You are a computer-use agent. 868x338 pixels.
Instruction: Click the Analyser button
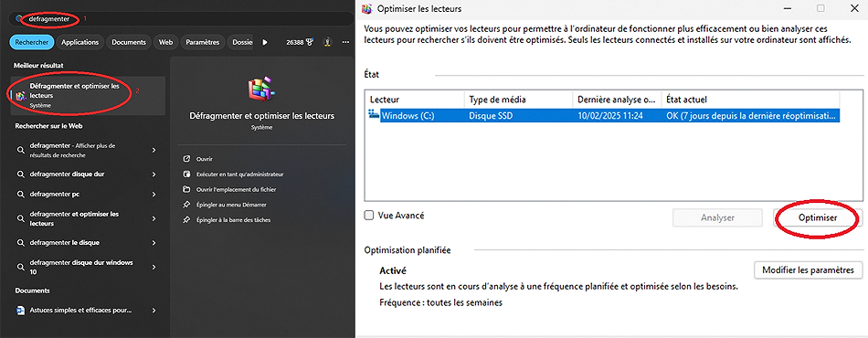[717, 218]
